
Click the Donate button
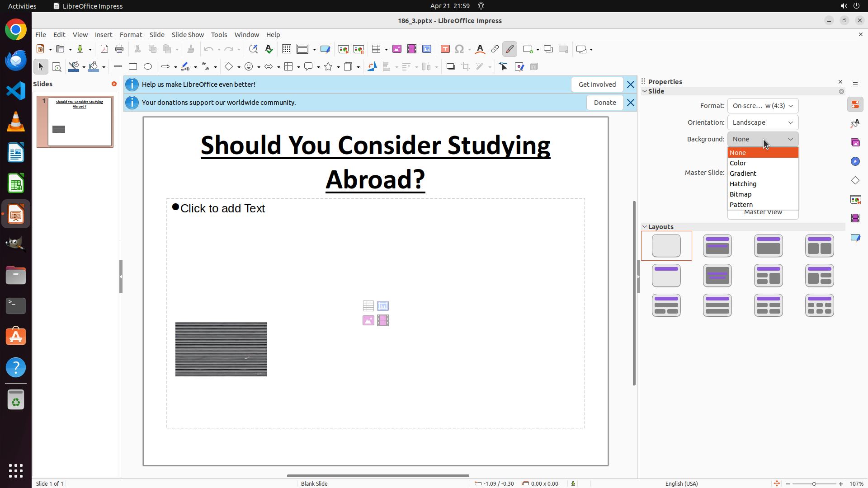[x=604, y=103]
